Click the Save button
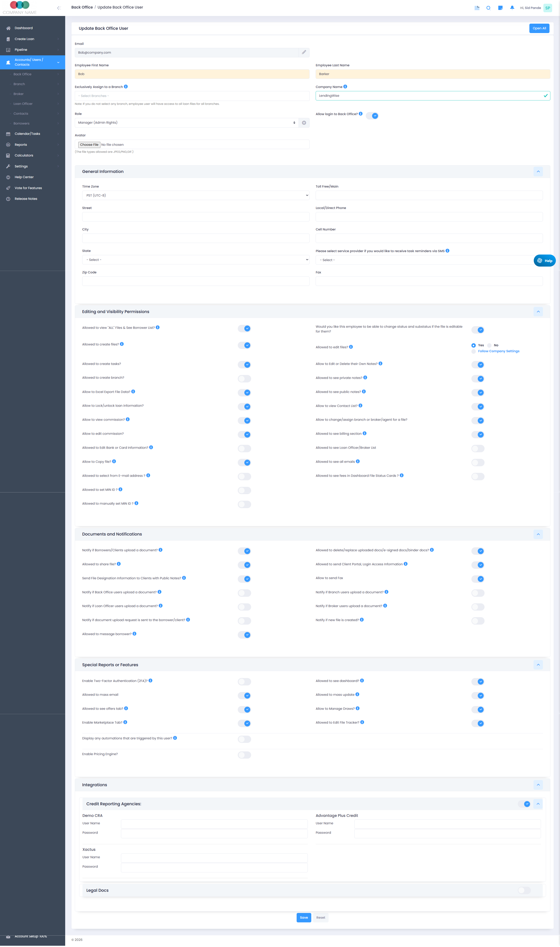Viewport: 560px width, 947px height. pyautogui.click(x=303, y=917)
